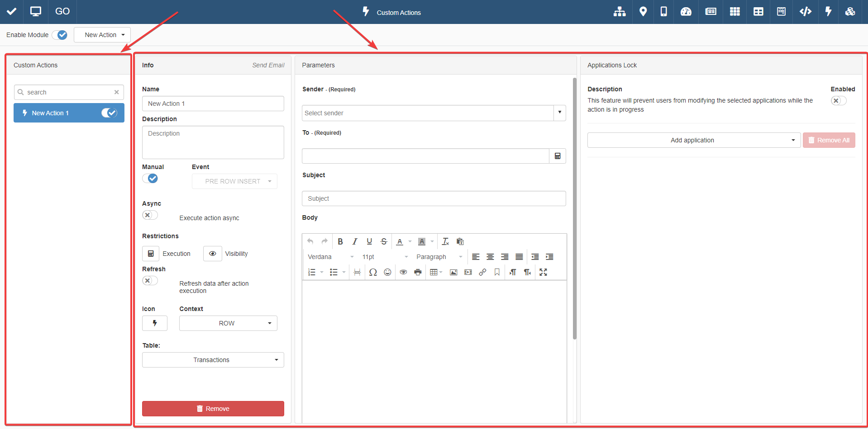
Task: Click the map pin icon in header
Action: click(x=643, y=12)
